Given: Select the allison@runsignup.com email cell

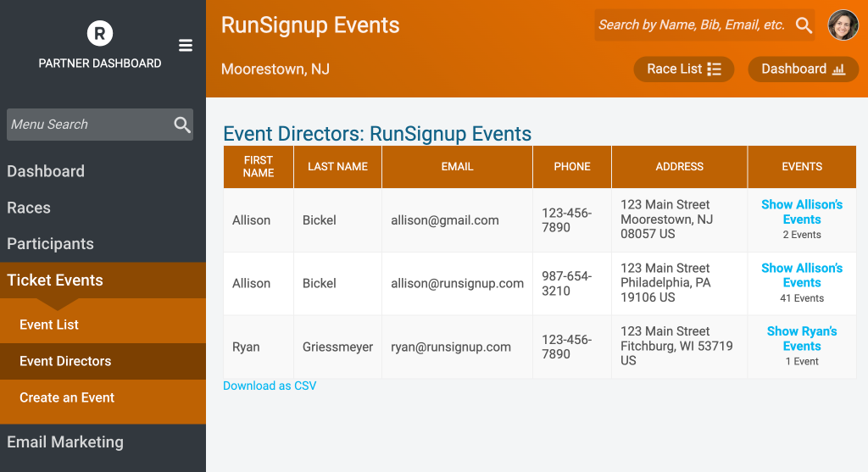Looking at the screenshot, I should (x=457, y=283).
